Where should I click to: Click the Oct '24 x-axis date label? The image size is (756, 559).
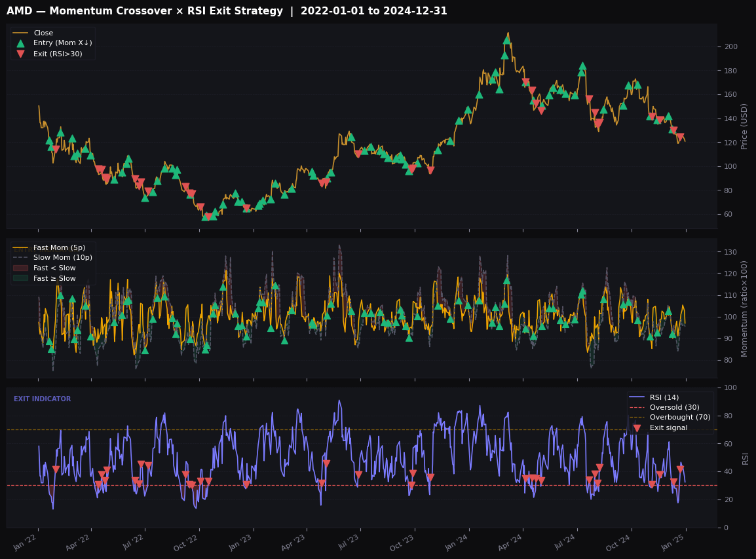pyautogui.click(x=618, y=543)
